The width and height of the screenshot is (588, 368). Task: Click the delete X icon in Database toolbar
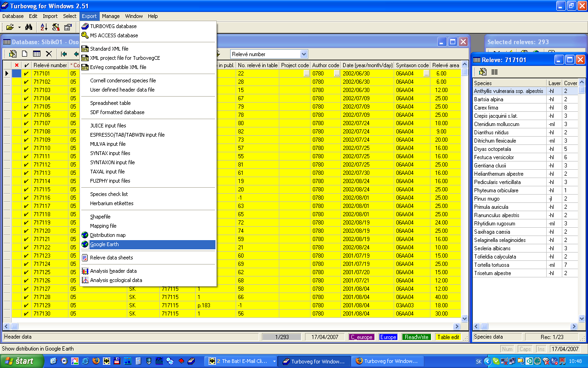coord(49,54)
